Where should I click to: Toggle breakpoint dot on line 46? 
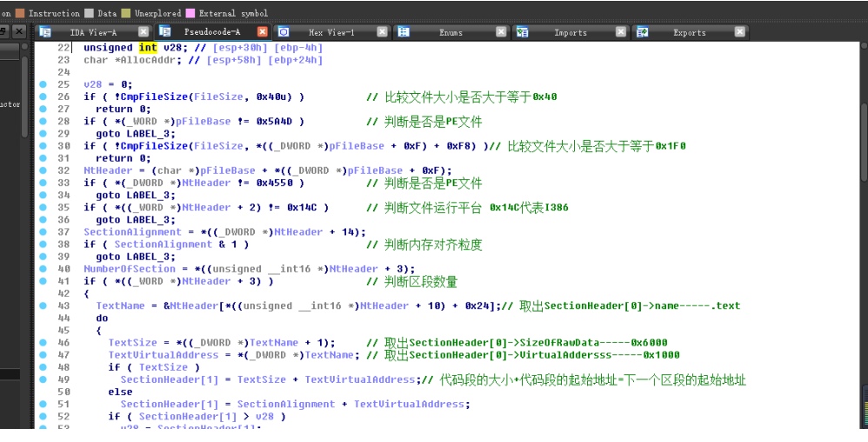pyautogui.click(x=43, y=342)
